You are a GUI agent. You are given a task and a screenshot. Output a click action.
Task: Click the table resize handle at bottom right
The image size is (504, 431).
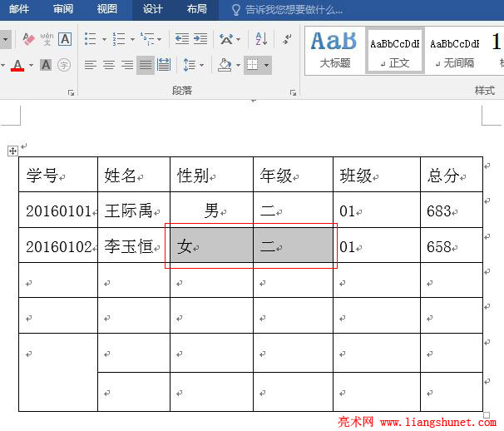click(x=487, y=415)
